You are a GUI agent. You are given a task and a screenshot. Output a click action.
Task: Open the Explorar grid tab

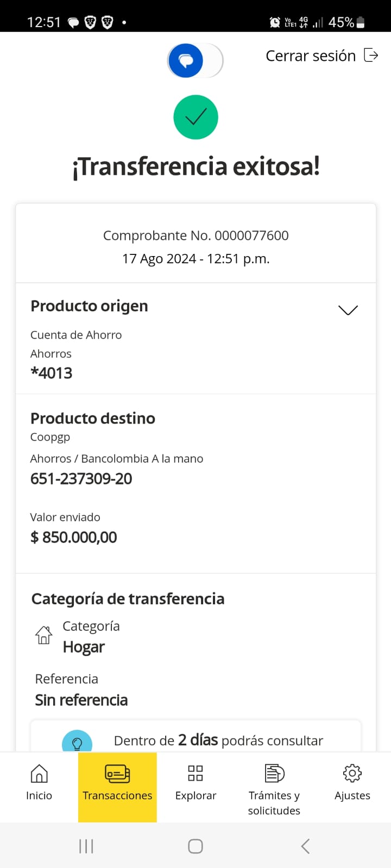(x=195, y=782)
